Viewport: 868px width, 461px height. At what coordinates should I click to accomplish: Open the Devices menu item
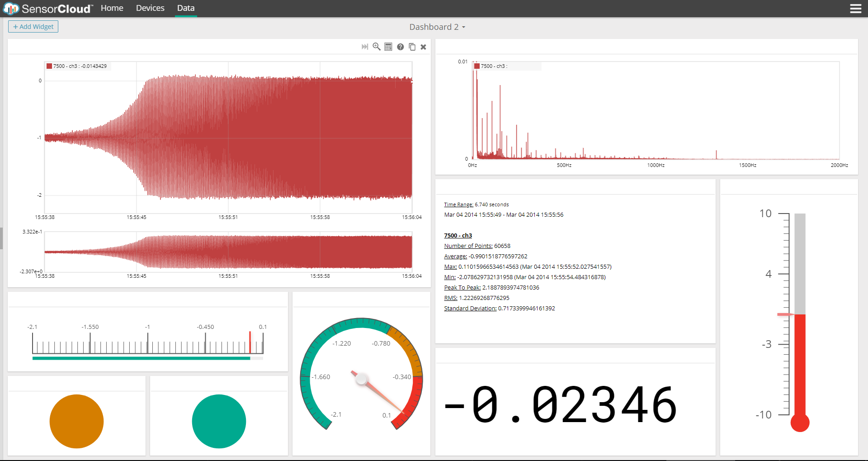(150, 8)
